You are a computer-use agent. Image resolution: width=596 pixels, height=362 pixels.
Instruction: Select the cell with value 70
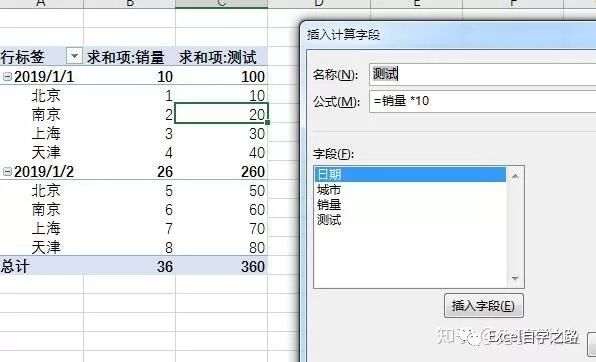[222, 229]
